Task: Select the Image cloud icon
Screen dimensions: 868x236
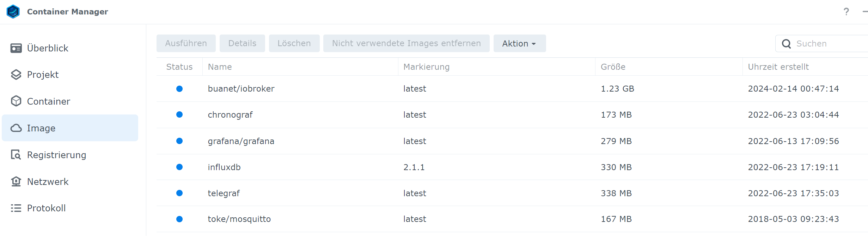Action: coord(16,128)
